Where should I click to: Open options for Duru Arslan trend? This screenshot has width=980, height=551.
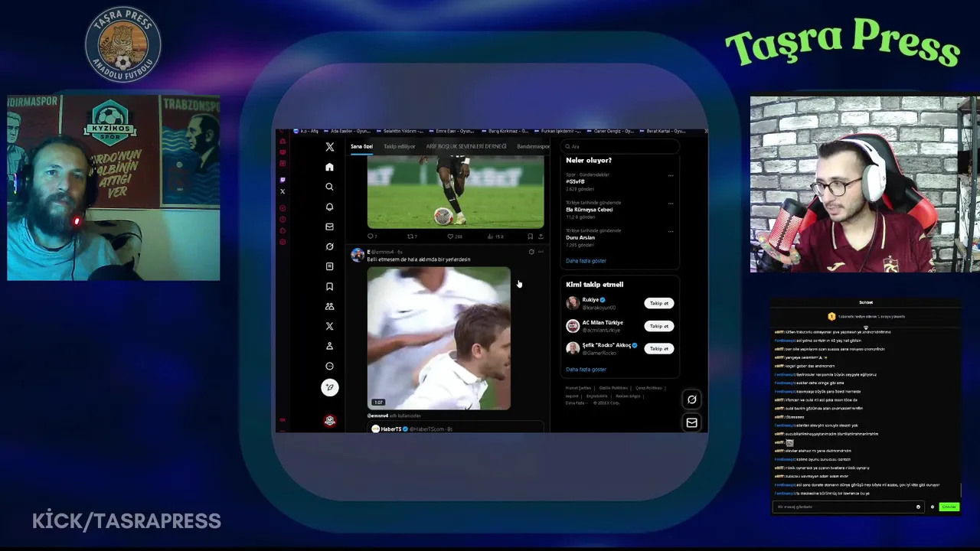pyautogui.click(x=671, y=231)
